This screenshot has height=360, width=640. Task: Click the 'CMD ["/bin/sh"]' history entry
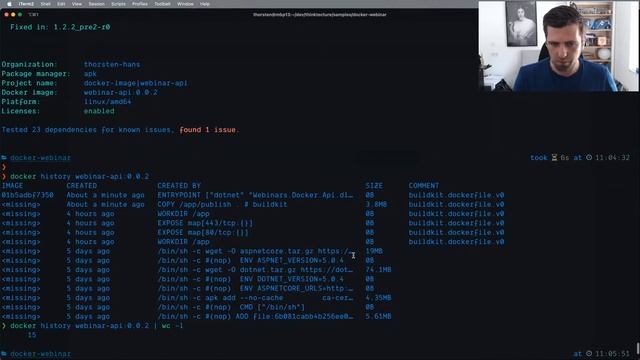[231, 307]
